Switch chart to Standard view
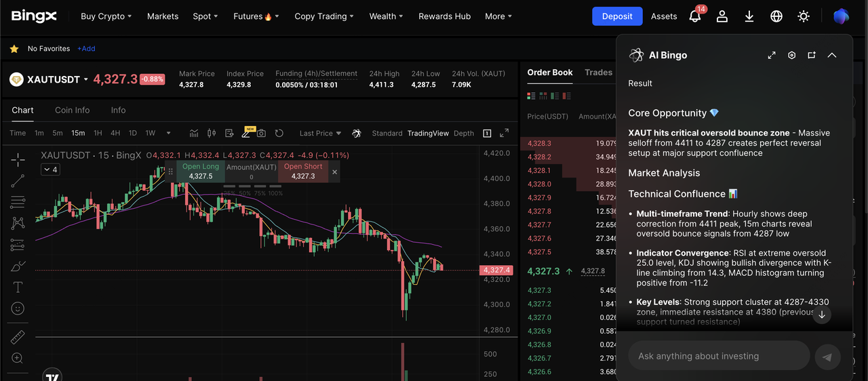868x381 pixels. [387, 134]
